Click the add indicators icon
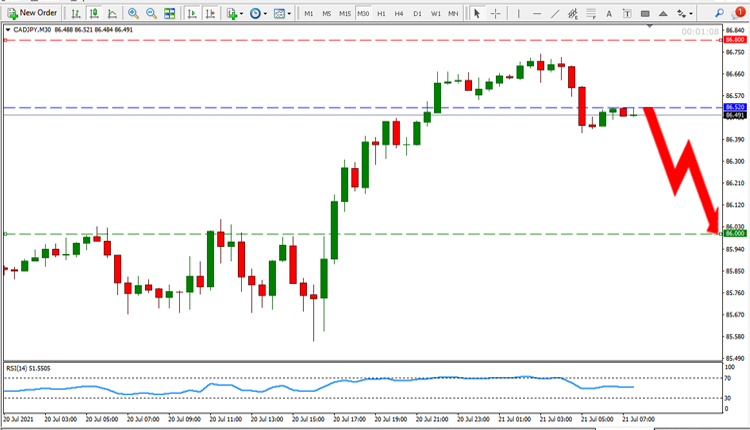Screen dimensions: 750x430 (232, 13)
